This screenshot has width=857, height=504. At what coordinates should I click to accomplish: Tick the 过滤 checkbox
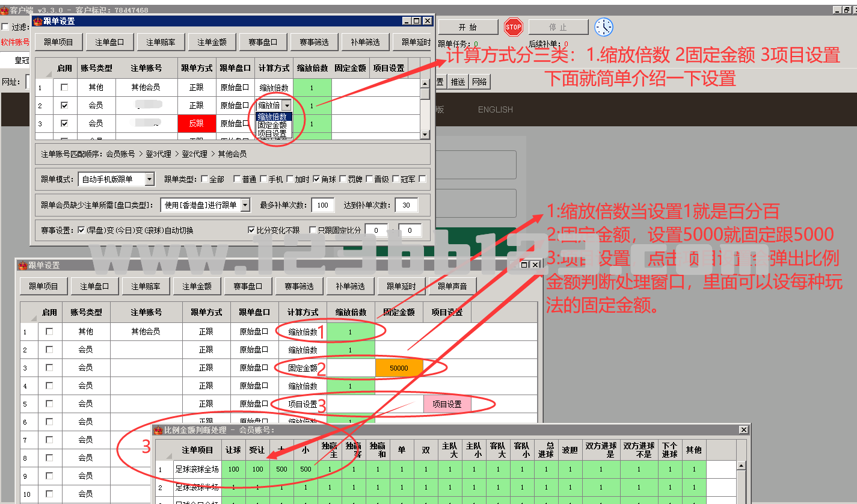pyautogui.click(x=5, y=27)
